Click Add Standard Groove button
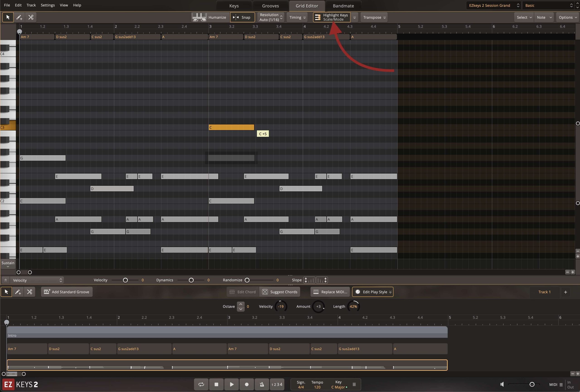580x392 pixels. [x=67, y=292]
